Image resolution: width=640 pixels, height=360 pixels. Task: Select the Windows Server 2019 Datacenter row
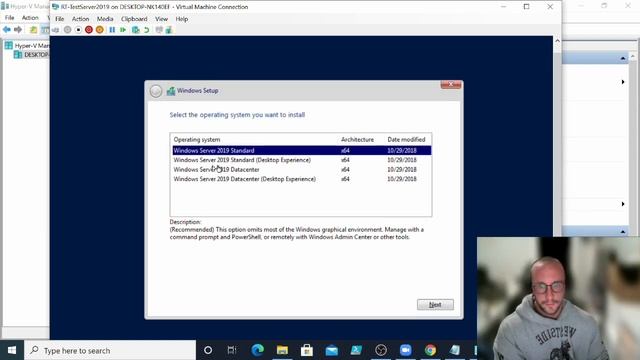302,169
